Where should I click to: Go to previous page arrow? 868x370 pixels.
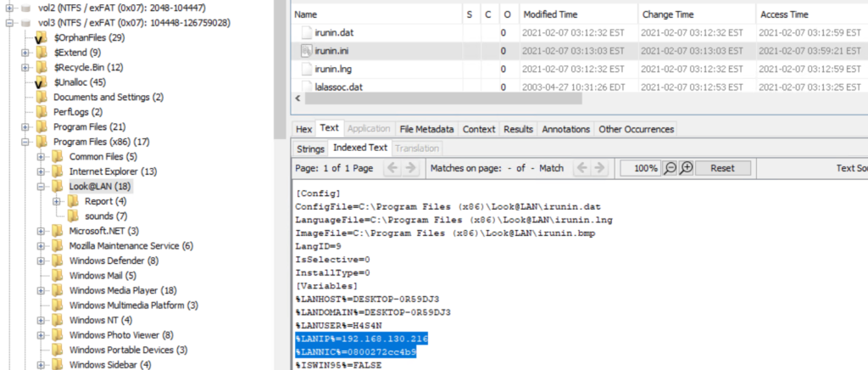click(392, 168)
